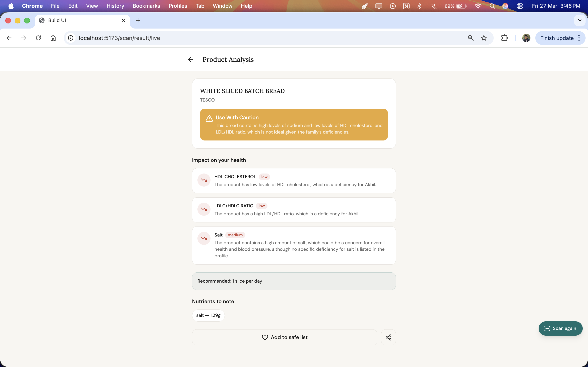Click the share icon button

(x=388, y=337)
